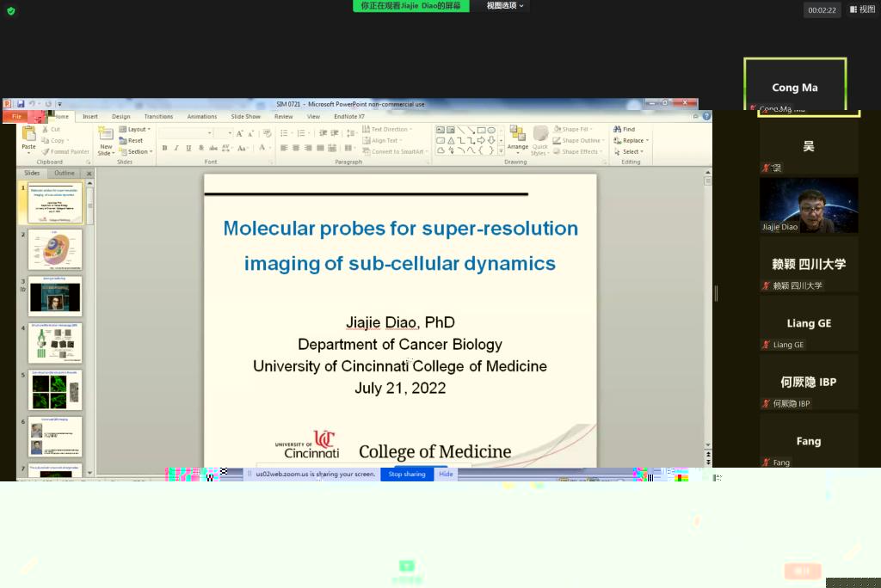Toggle text Shadow formatting
Viewport: 881px width, 588px height.
point(200,148)
